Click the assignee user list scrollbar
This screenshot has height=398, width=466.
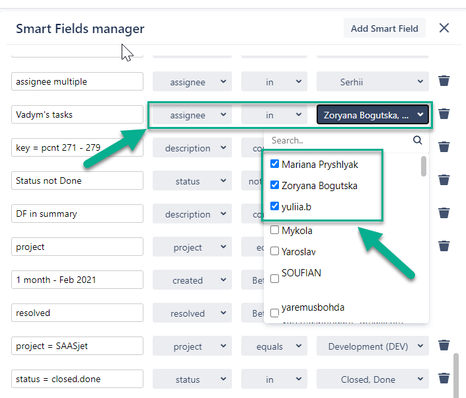pyautogui.click(x=423, y=166)
